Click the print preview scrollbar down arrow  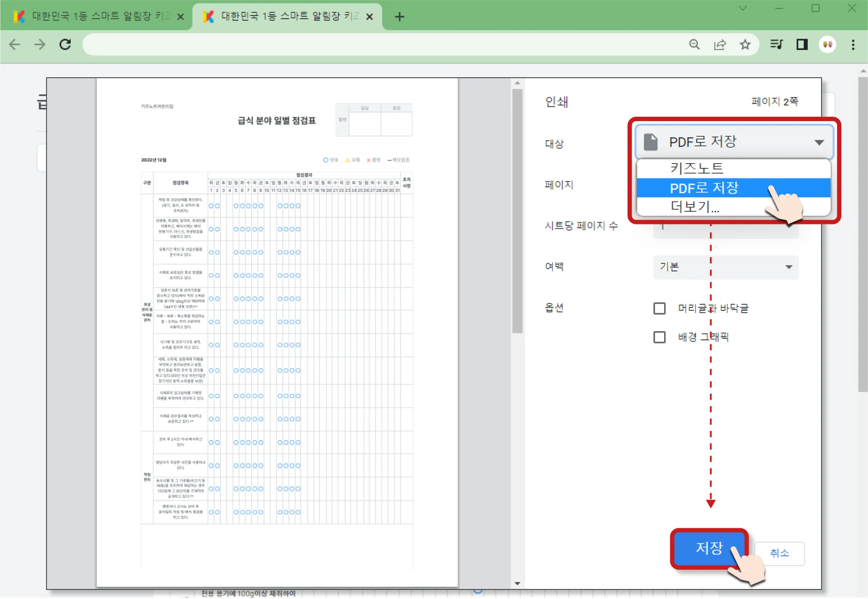click(517, 583)
